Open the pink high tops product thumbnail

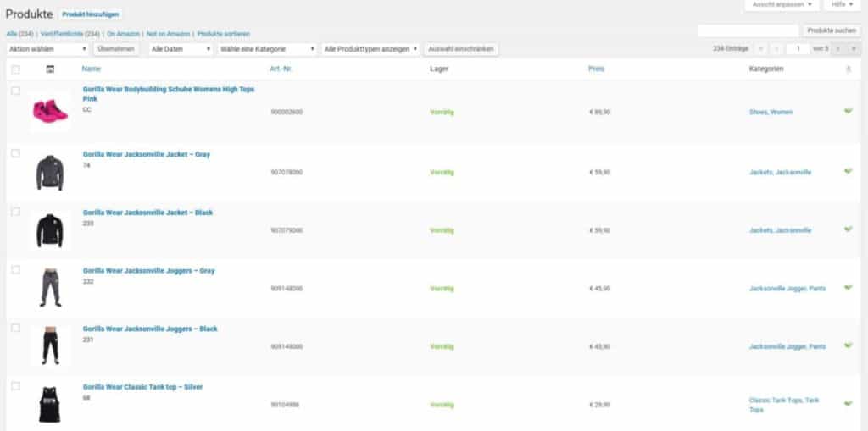pyautogui.click(x=50, y=111)
